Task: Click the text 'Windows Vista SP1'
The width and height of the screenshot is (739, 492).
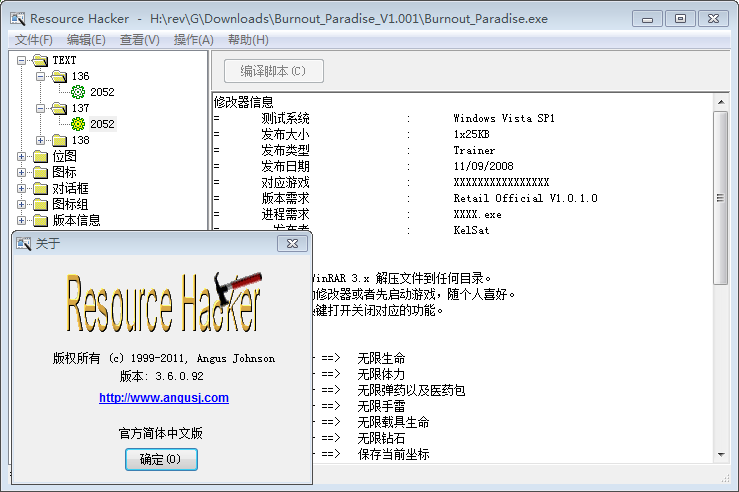Action: (504, 118)
